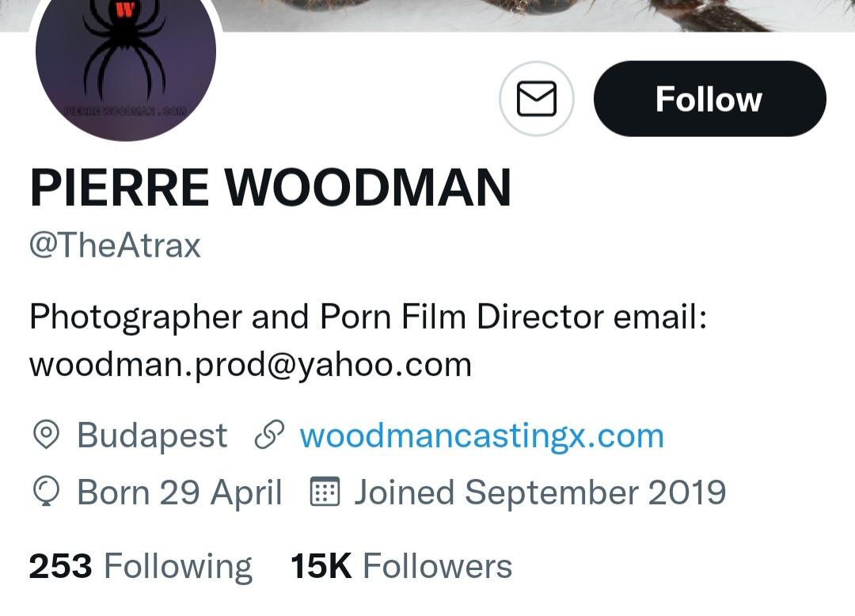Tap the Born 29 April text

(180, 492)
